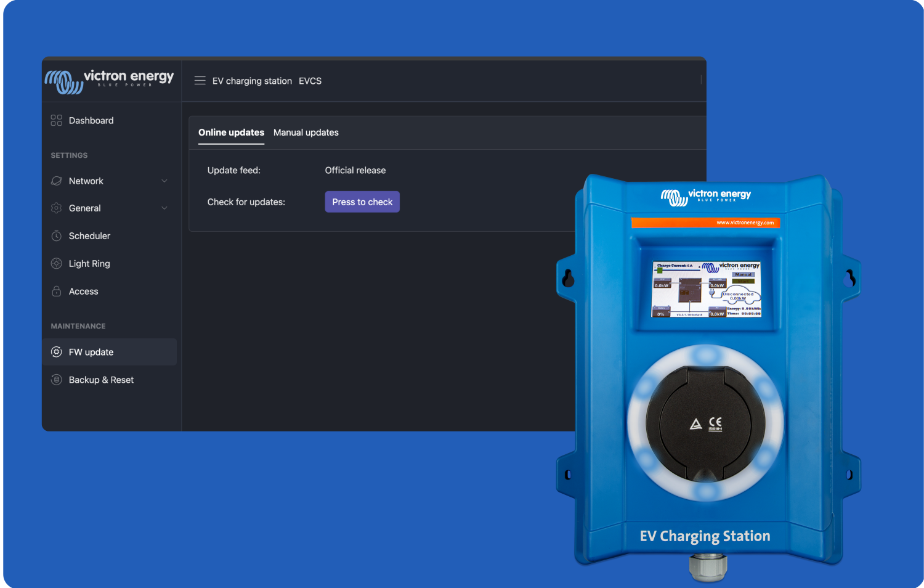The image size is (924, 588).
Task: Click the Victron Energy logo in the sidebar
Action: [110, 81]
